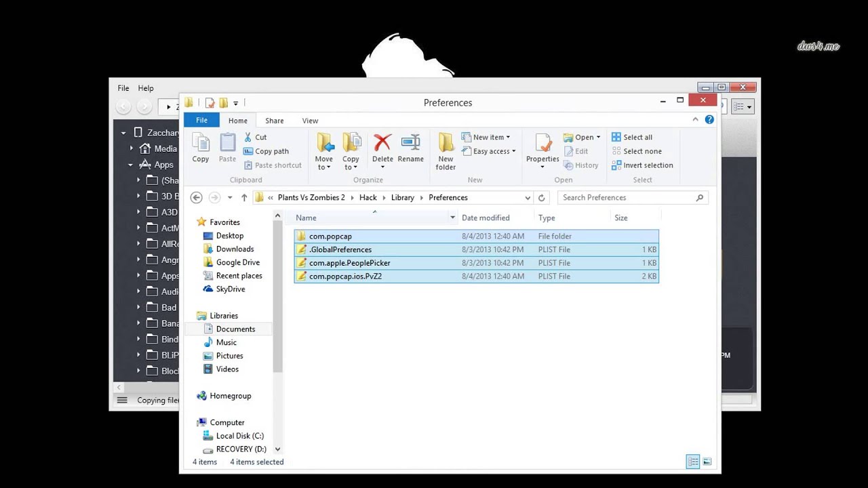Screen dimensions: 868x488
Task: Click the History button in Open group
Action: click(x=580, y=165)
